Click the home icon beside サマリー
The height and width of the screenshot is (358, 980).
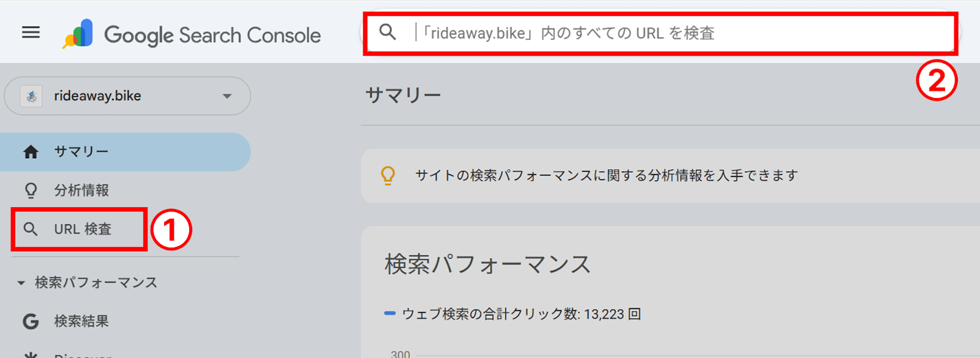click(31, 152)
